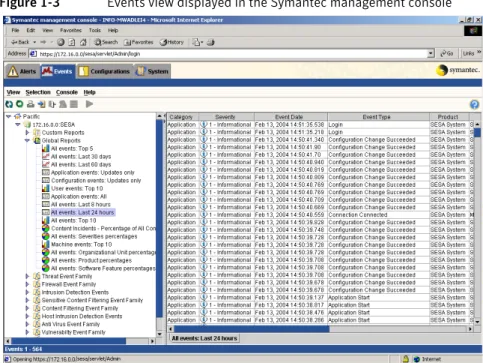
Task: Click the browser Stop icon
Action: [x=60, y=42]
